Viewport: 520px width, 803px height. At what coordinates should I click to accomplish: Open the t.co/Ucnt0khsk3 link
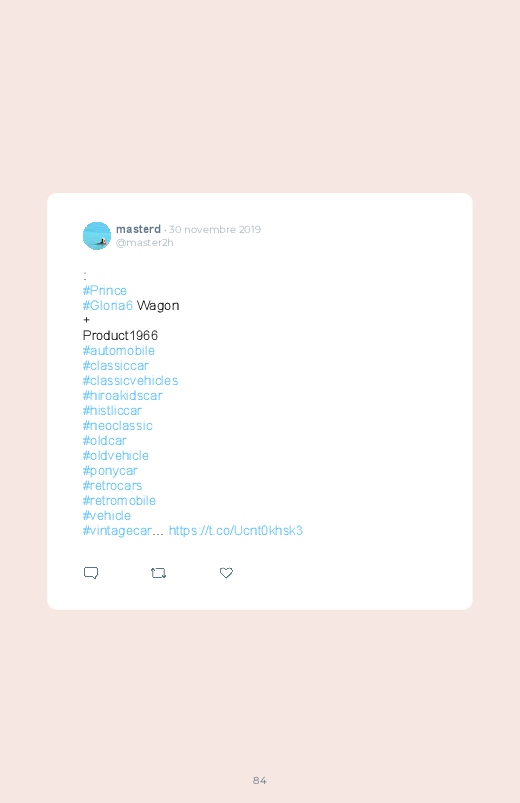(236, 531)
